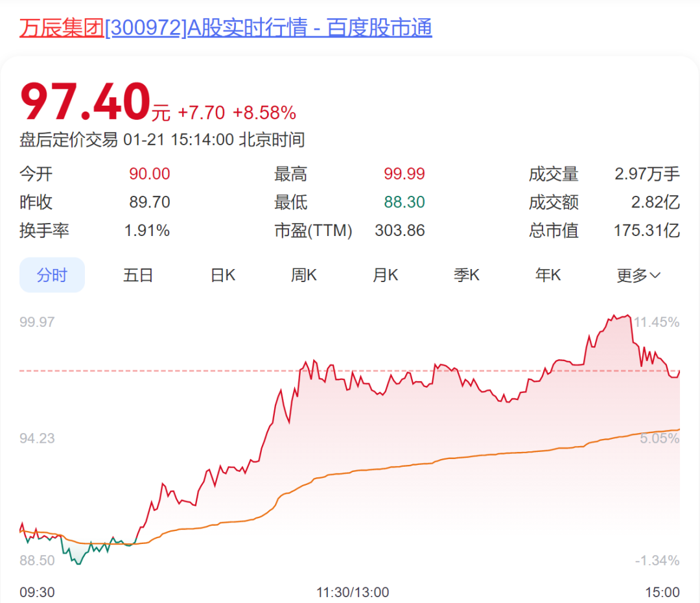700x603 pixels.
Task: Click the 换手率 value 1.91%
Action: 147,230
